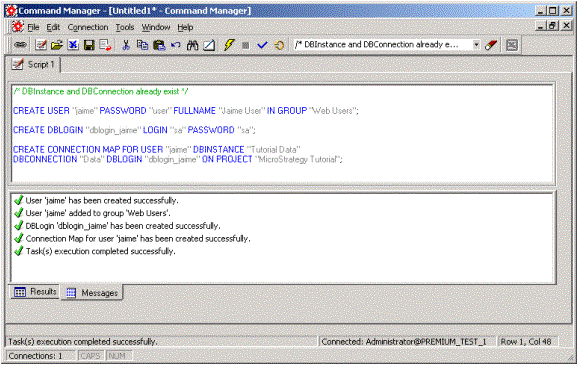Undo with the curved arrow icon
578x365 pixels.
pyautogui.click(x=175, y=45)
